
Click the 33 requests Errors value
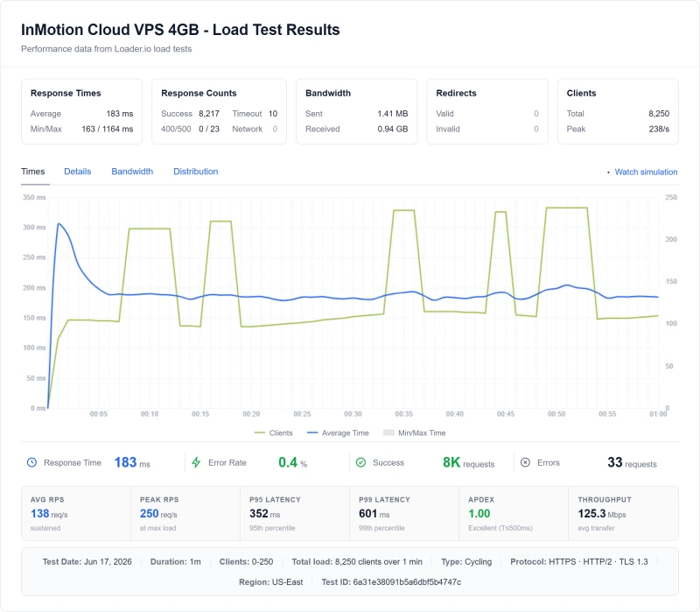(x=632, y=462)
